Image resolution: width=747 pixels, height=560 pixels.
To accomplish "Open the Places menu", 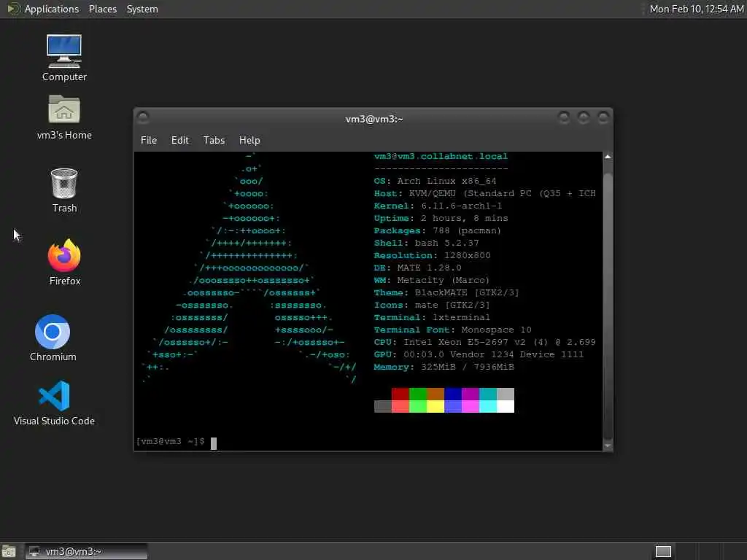I will 102,9.
